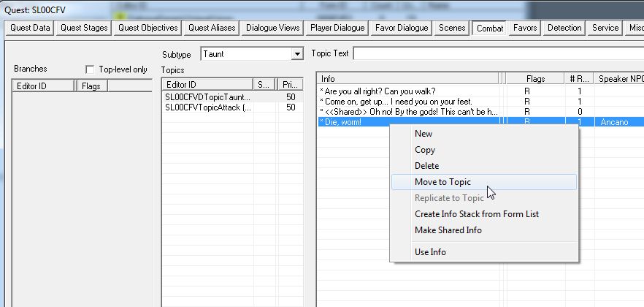Switch to the Quest Data tab

click(30, 28)
